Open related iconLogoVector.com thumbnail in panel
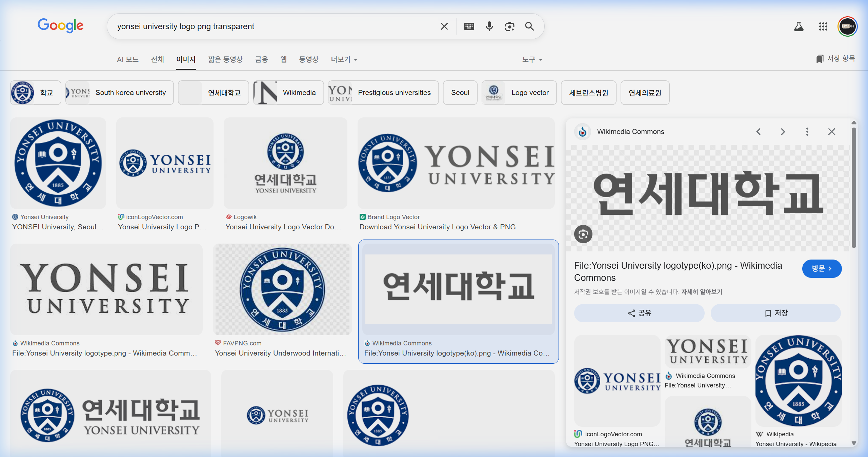Screen dimensions: 868x457 tap(617, 381)
